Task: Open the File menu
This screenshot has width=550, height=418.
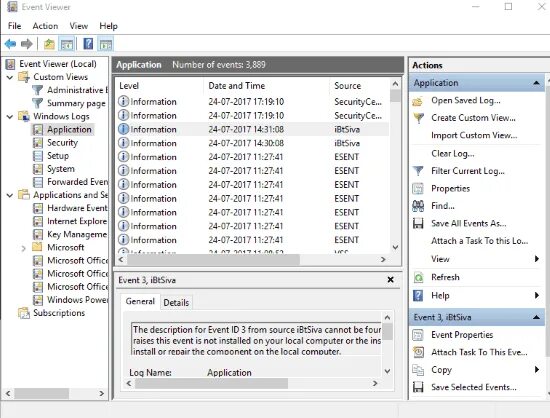Action: [14, 26]
